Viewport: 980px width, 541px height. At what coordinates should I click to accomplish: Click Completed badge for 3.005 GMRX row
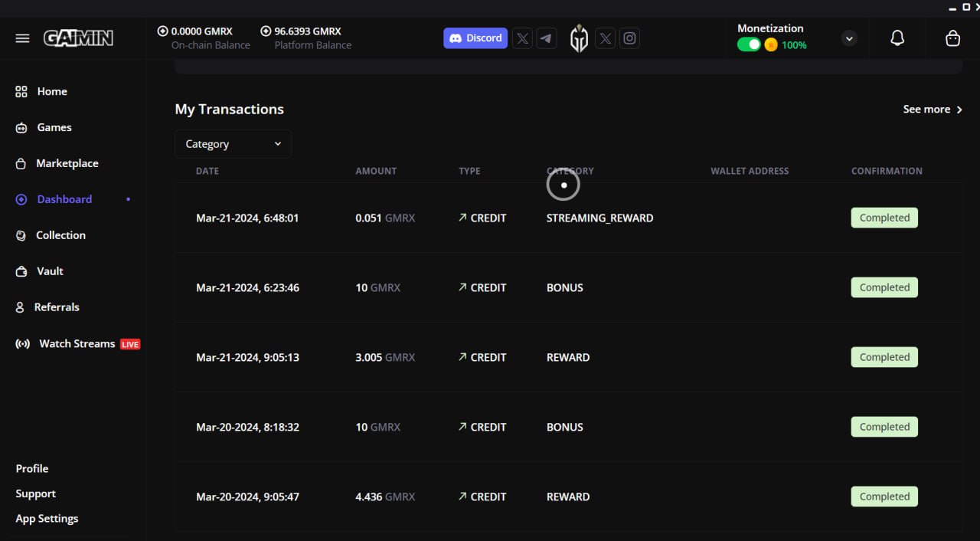pos(884,357)
